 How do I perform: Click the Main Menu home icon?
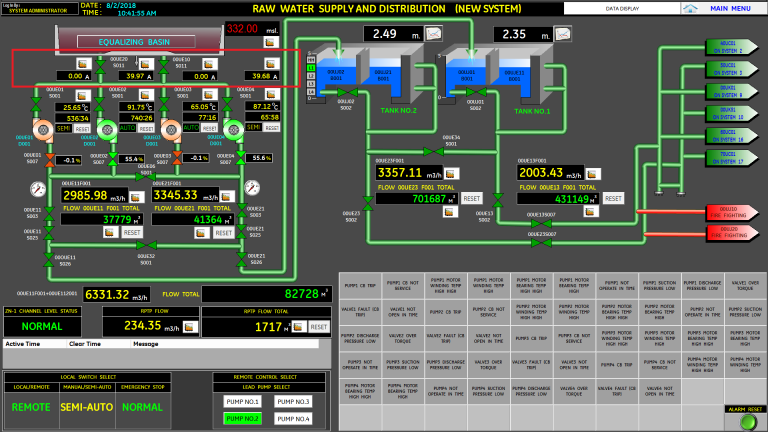pyautogui.click(x=690, y=8)
